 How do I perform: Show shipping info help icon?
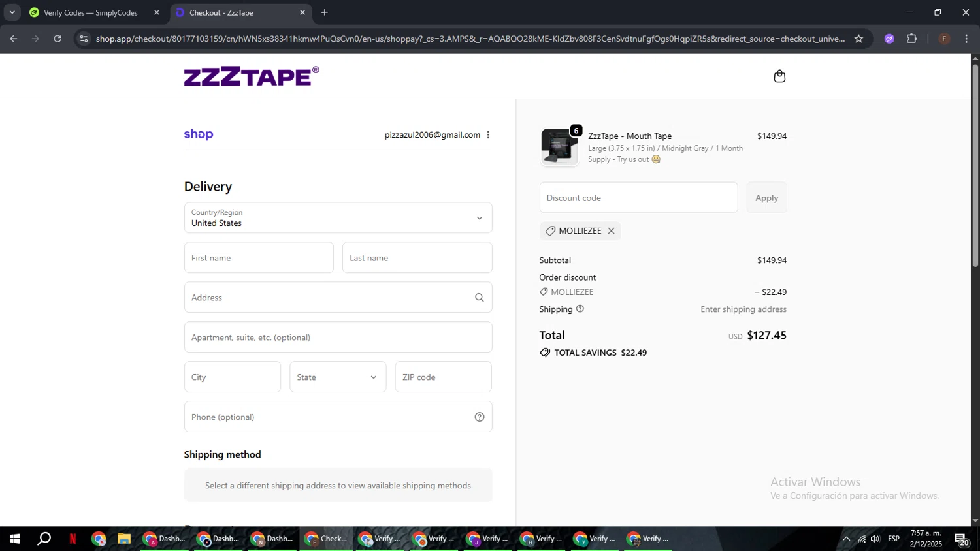(580, 309)
